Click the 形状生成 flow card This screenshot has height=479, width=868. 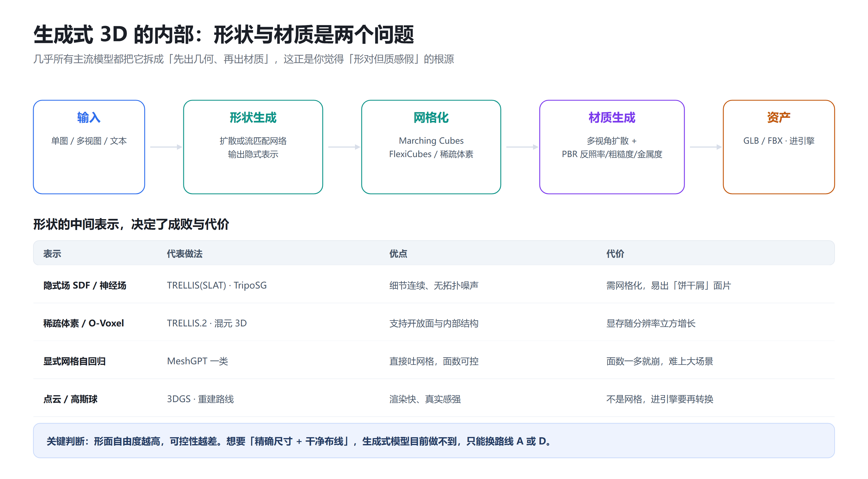click(x=253, y=147)
